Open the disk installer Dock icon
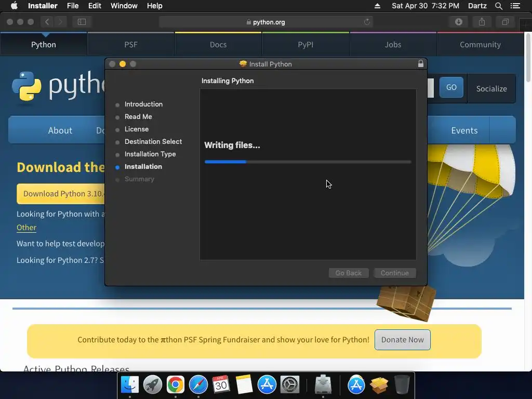The width and height of the screenshot is (532, 399). 323,385
